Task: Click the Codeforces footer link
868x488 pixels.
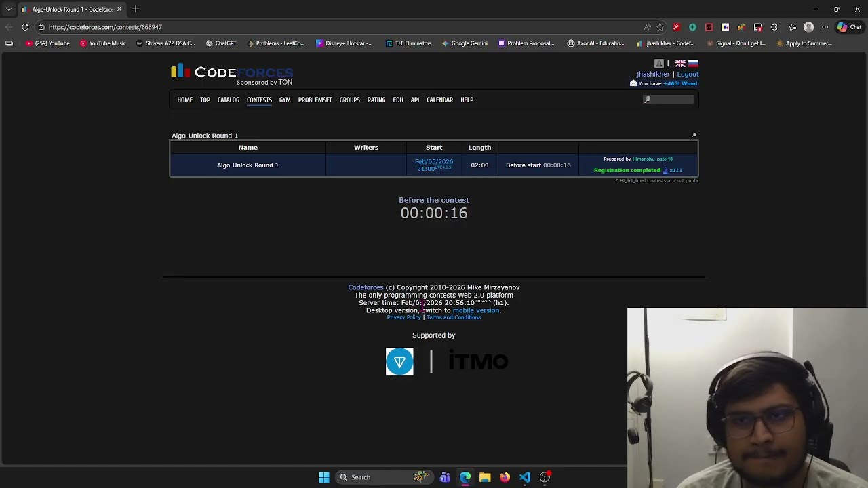Action: pos(366,287)
